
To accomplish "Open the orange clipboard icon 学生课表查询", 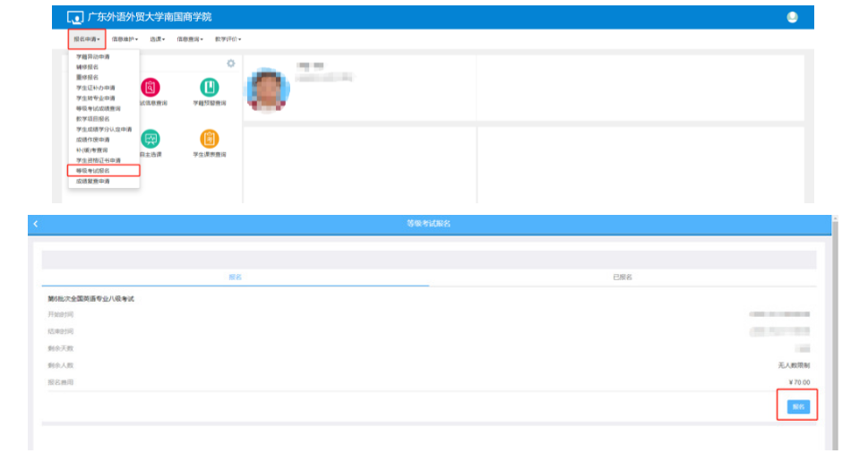I will (x=210, y=139).
